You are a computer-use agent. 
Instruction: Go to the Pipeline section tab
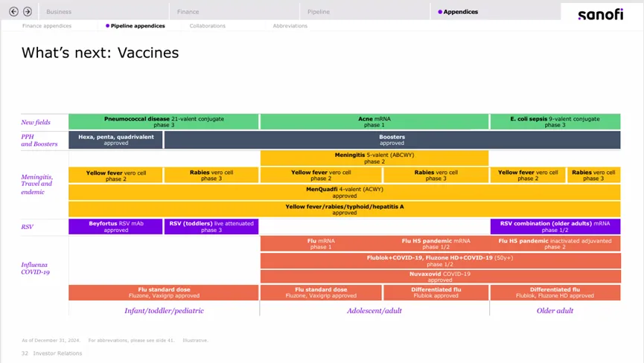[x=319, y=12]
